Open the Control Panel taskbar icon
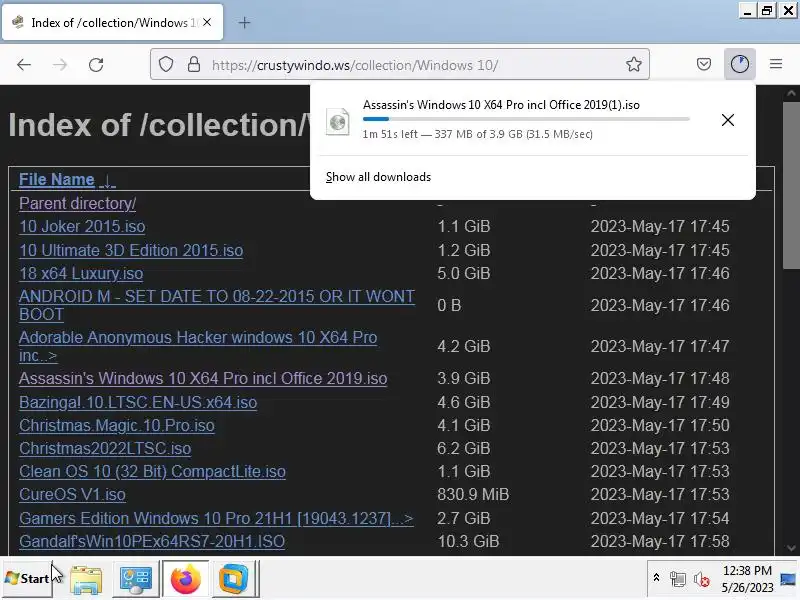Image resolution: width=800 pixels, height=600 pixels. [135, 580]
